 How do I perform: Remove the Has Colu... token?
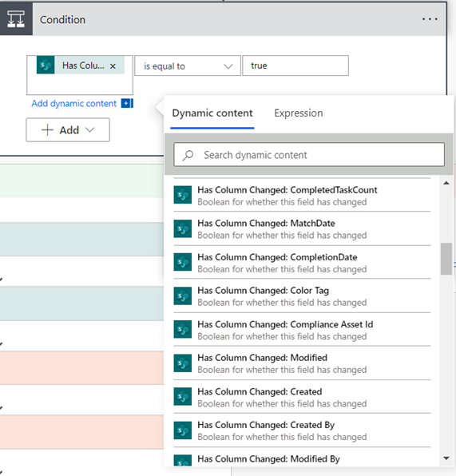pos(113,65)
